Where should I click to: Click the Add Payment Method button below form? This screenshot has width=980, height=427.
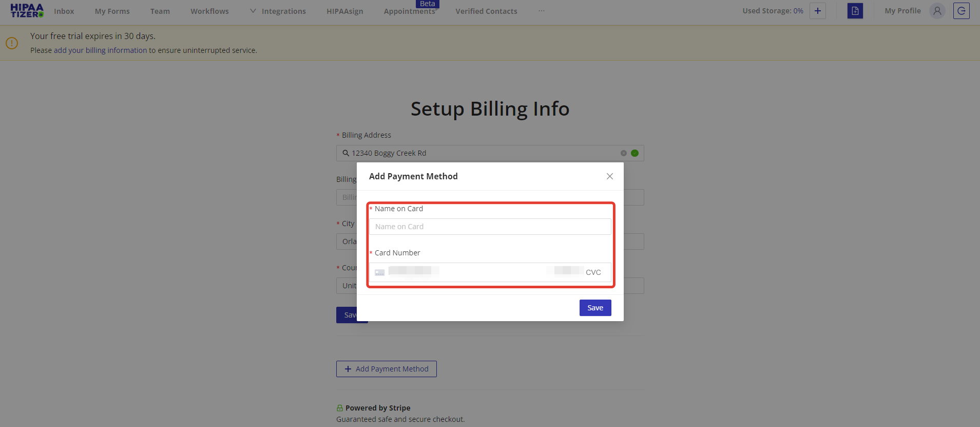[386, 369]
